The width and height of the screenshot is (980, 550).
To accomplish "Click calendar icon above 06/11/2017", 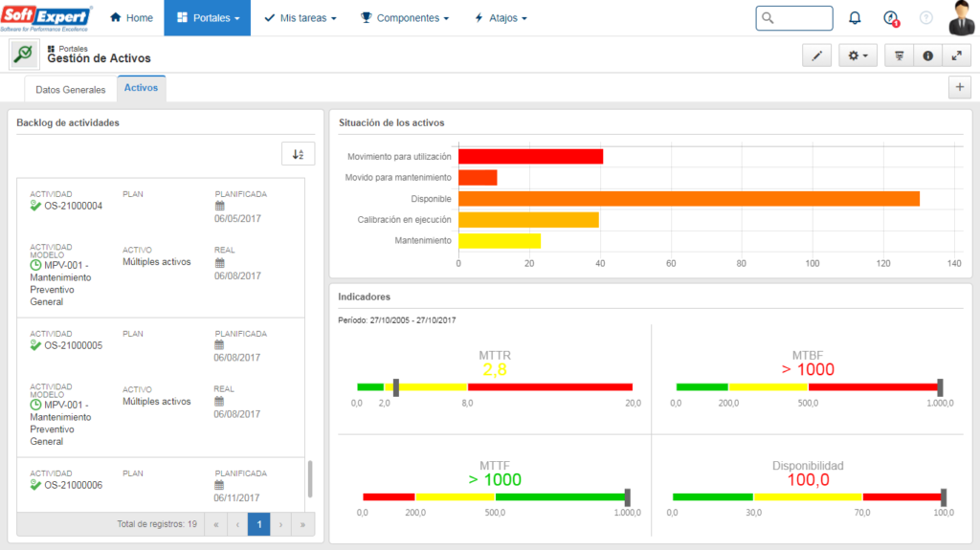I will 219,485.
